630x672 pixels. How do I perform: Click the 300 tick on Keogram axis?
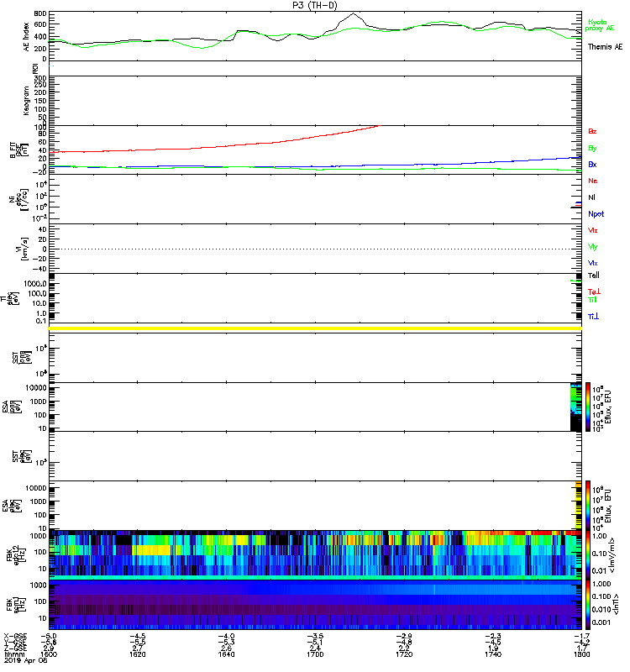40,78
